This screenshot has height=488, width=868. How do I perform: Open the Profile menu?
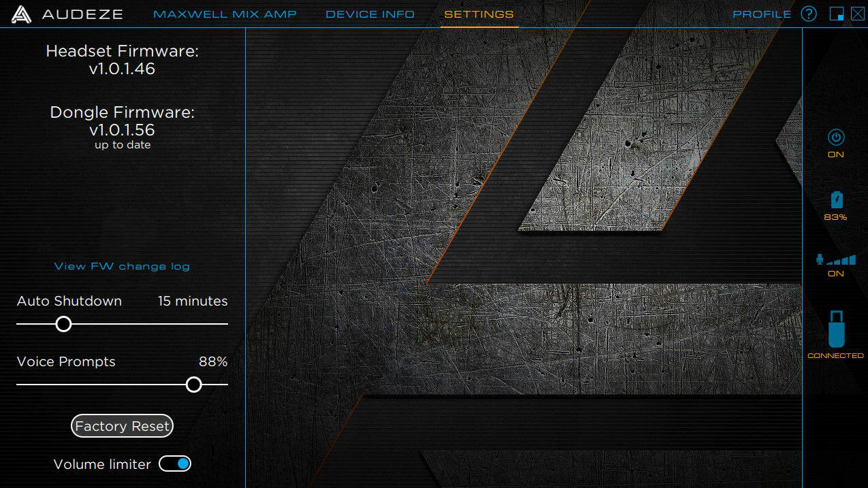point(762,14)
